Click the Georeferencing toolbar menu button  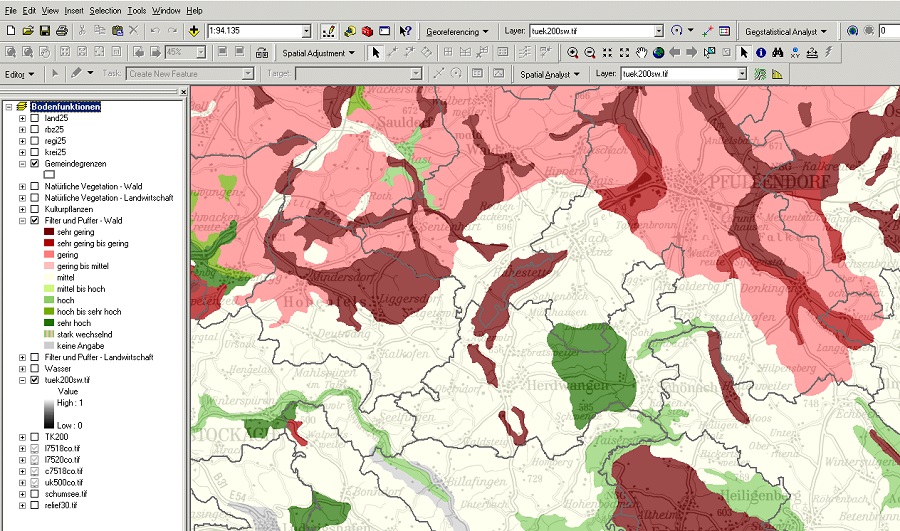click(457, 31)
